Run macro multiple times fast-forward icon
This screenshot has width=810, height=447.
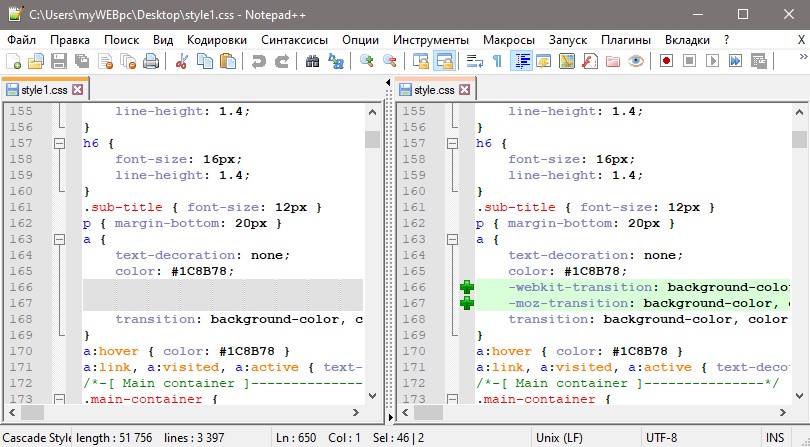(x=735, y=61)
